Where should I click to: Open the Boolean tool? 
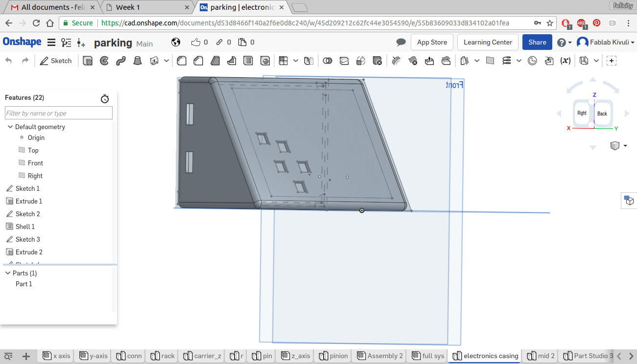(328, 61)
